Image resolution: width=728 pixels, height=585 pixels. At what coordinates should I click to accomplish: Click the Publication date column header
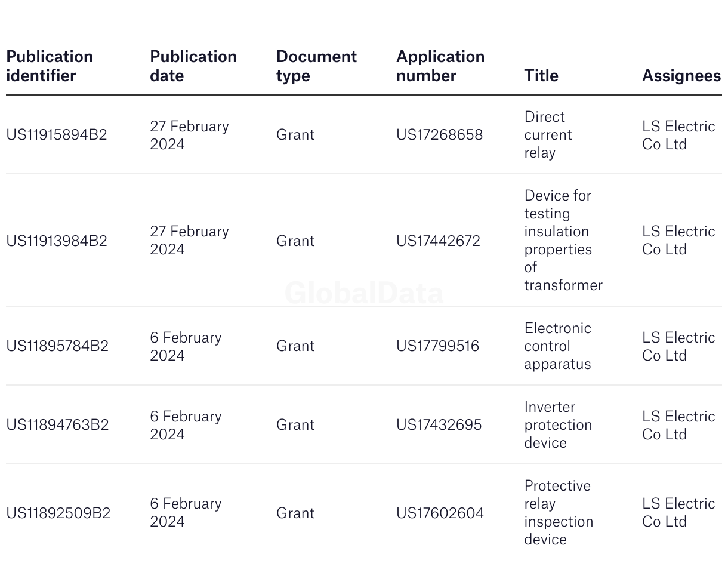193,66
